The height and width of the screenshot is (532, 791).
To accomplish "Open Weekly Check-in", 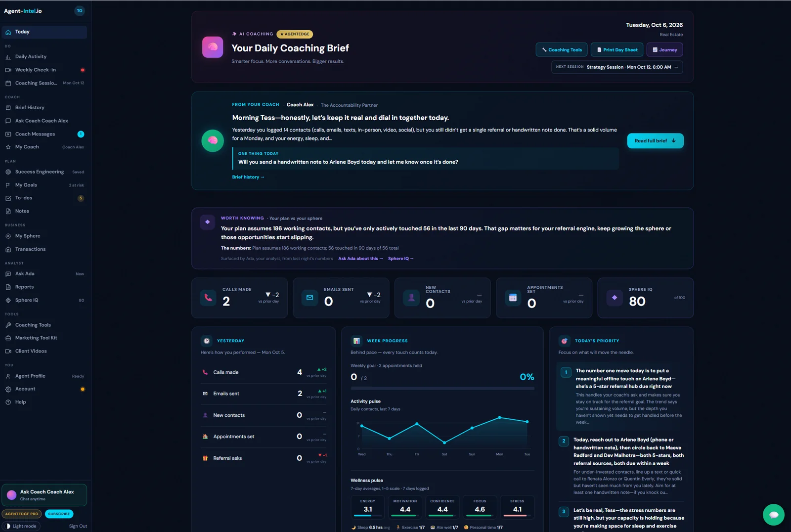I will tap(44, 70).
